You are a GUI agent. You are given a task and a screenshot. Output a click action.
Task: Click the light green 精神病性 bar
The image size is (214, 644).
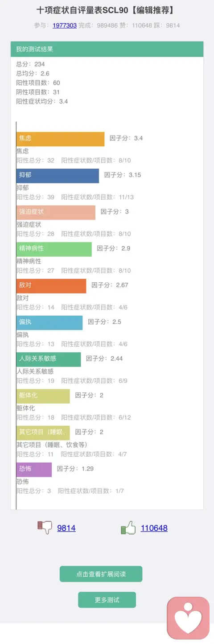[54, 249]
